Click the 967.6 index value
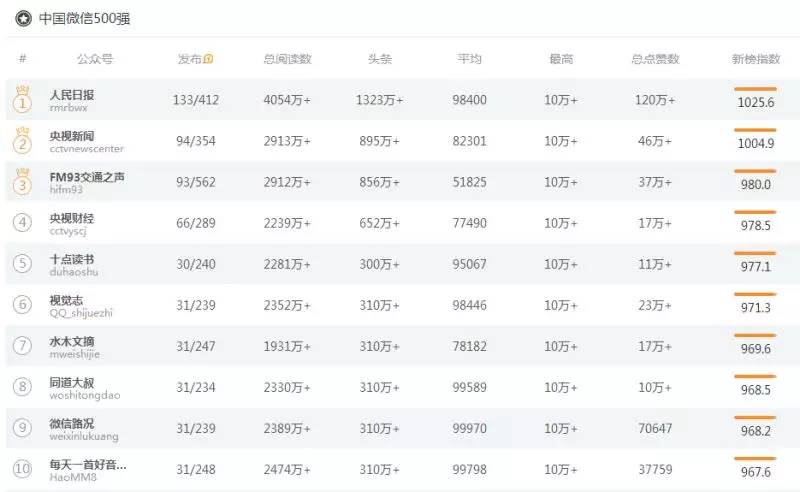This screenshot has width=800, height=492. pos(756,472)
